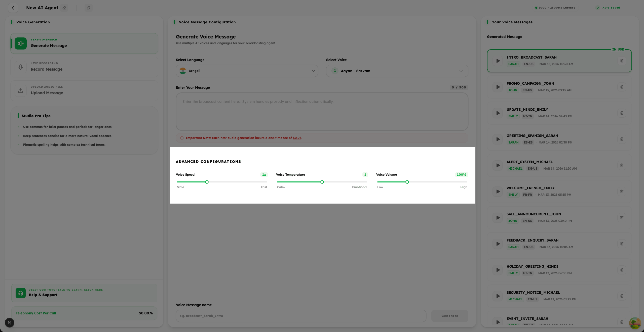Click the edit pencil icon beside New AI Agent
Image resolution: width=644 pixels, height=332 pixels.
[x=64, y=8]
